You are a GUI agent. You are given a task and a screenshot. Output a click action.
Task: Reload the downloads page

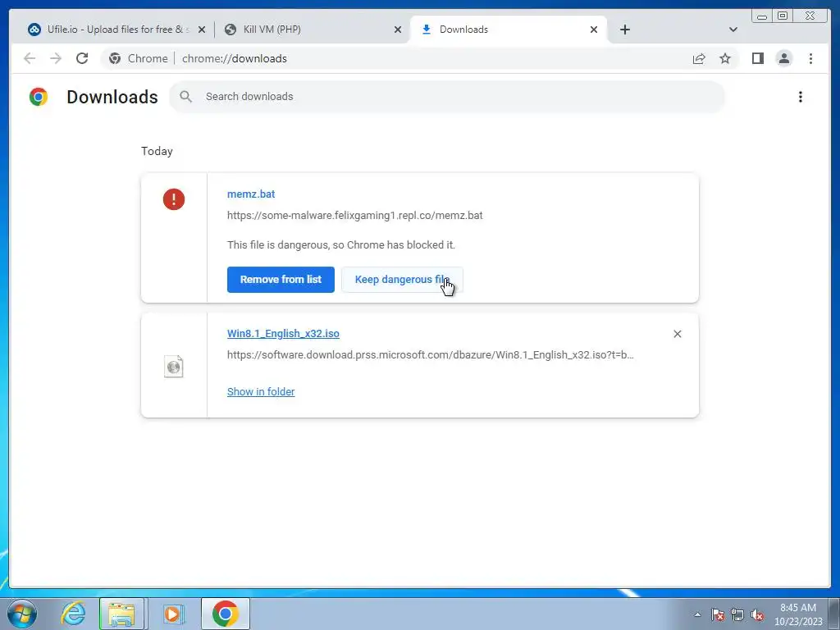[x=82, y=58]
